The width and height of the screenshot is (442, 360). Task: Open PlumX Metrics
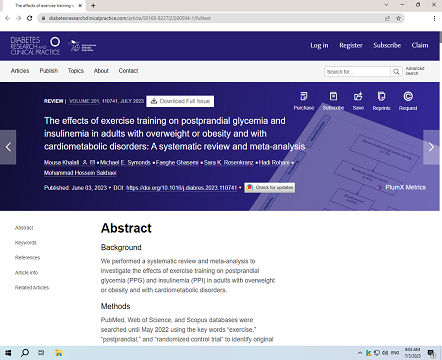click(x=401, y=187)
